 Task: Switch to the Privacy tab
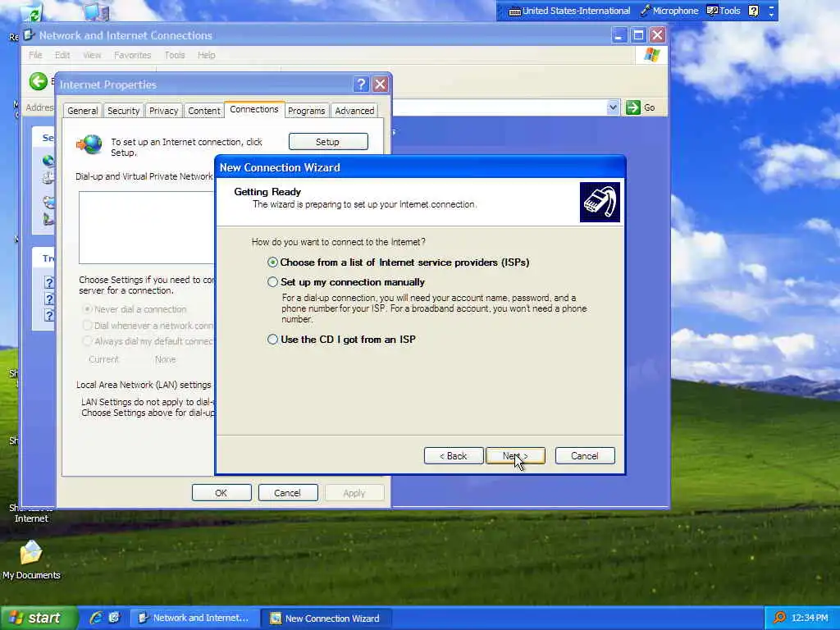(163, 111)
